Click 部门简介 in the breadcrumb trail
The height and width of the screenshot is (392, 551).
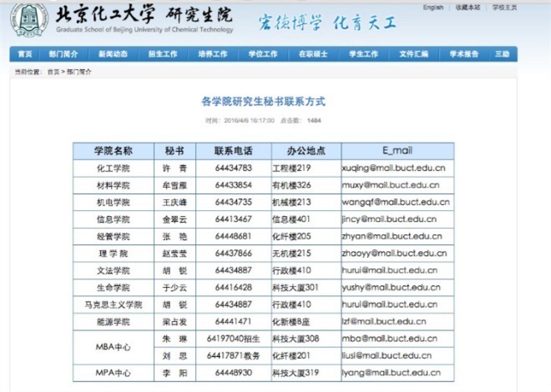click(79, 72)
